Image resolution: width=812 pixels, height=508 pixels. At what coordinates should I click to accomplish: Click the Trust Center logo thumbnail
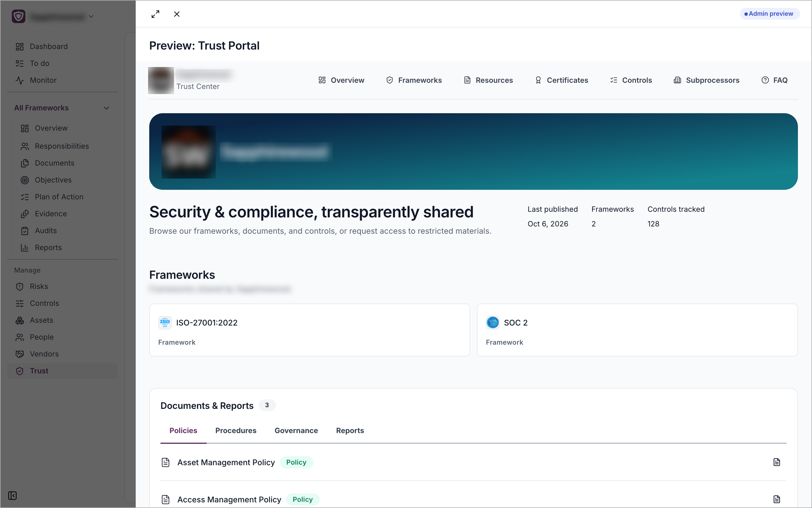tap(161, 80)
